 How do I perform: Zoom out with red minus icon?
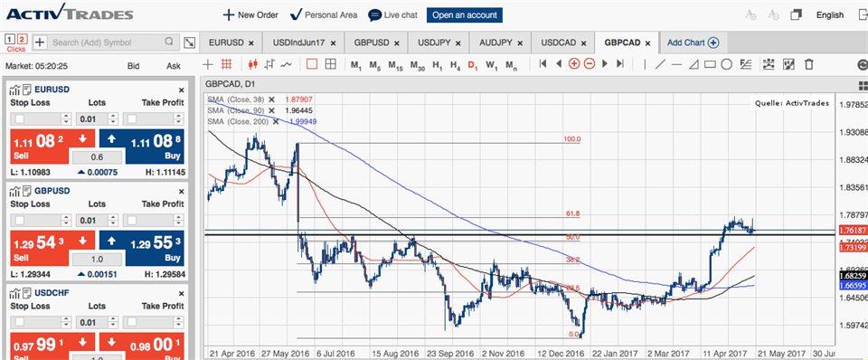(x=590, y=64)
